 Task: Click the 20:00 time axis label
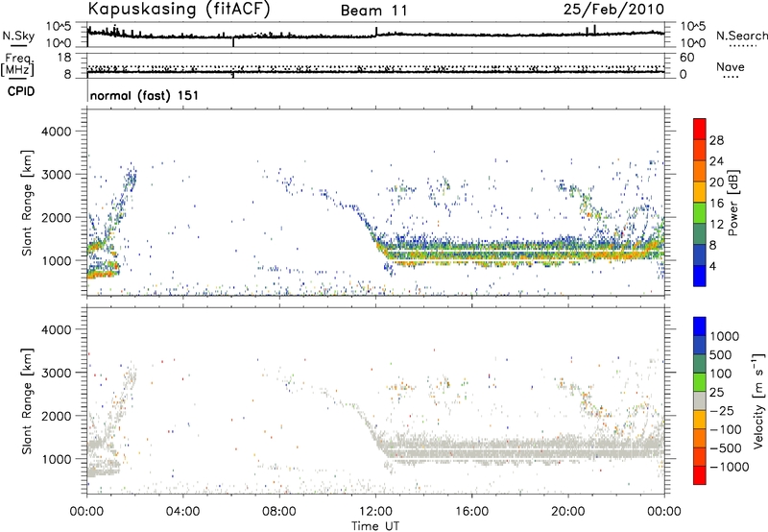(568, 512)
